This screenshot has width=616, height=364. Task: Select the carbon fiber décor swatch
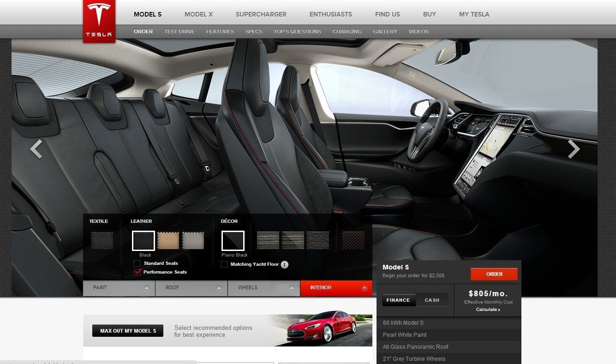tap(353, 240)
